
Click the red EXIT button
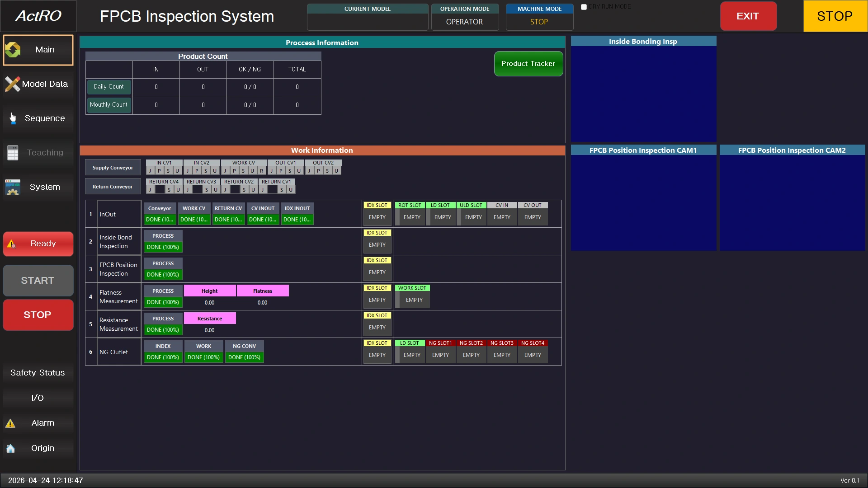[748, 16]
